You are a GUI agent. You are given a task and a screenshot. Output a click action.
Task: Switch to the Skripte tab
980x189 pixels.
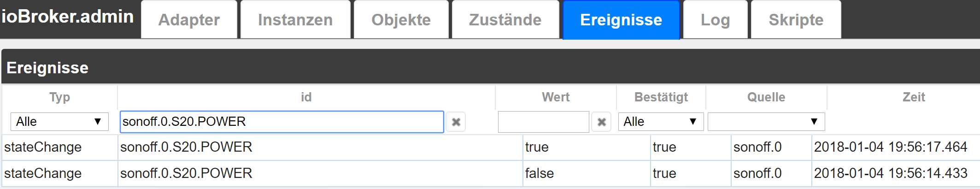796,20
